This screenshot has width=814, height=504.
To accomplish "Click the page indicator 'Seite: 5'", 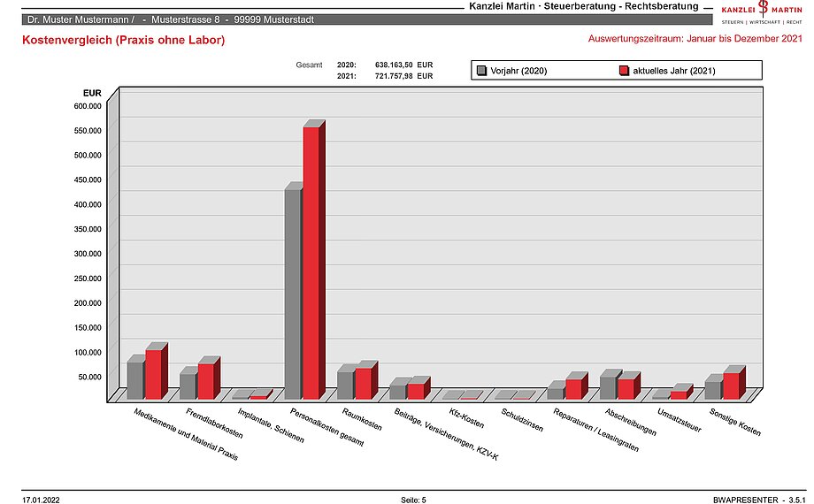I will point(413,500).
